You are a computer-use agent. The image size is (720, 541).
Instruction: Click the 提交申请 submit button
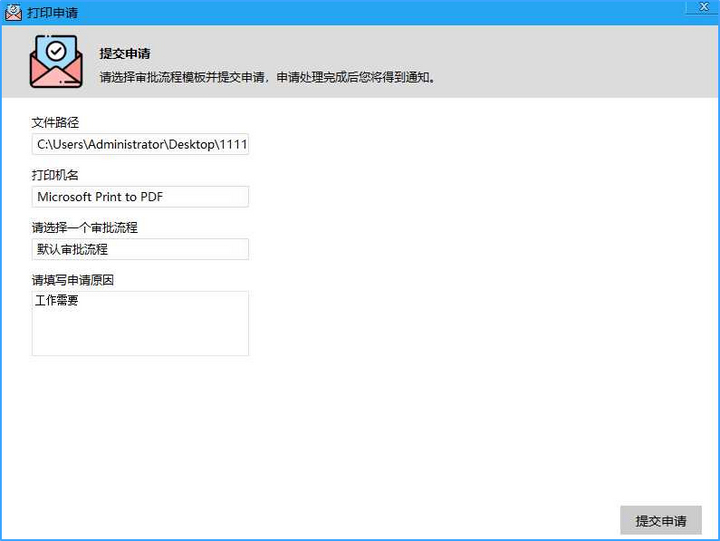[x=660, y=520]
